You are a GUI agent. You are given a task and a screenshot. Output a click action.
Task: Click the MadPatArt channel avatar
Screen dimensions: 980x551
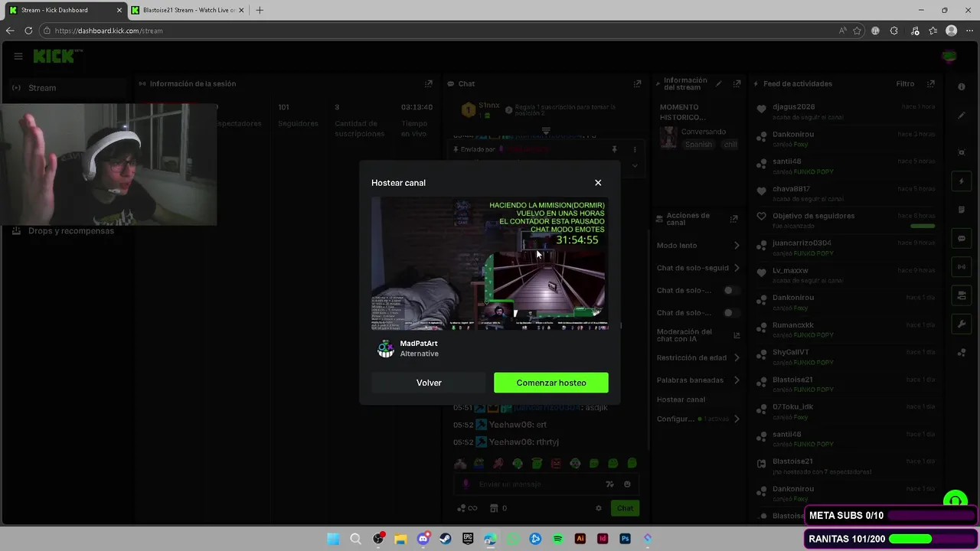point(386,349)
